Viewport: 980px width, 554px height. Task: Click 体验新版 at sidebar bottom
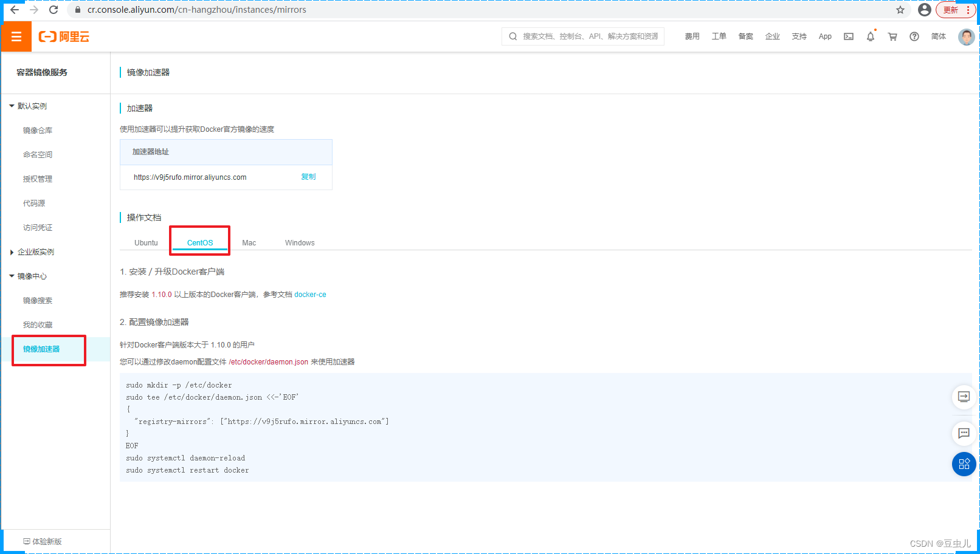[43, 541]
